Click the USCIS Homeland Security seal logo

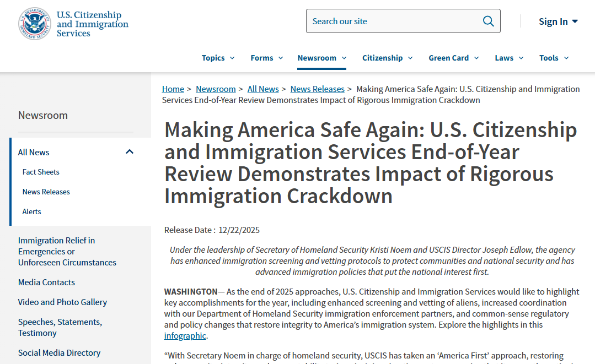(x=35, y=24)
